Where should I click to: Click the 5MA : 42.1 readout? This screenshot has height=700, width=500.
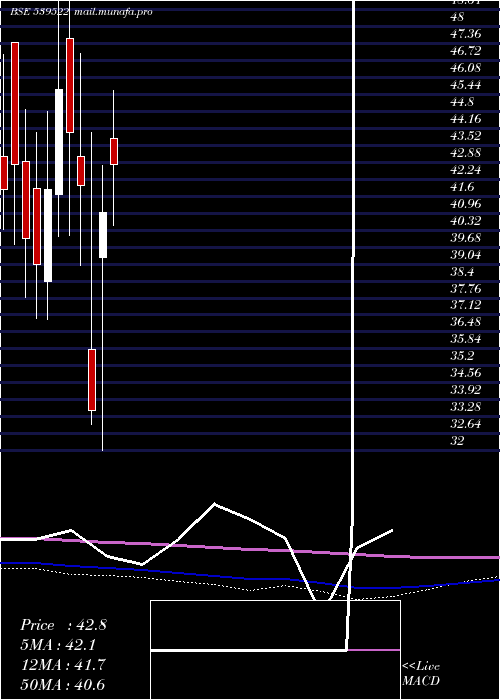pos(58,645)
